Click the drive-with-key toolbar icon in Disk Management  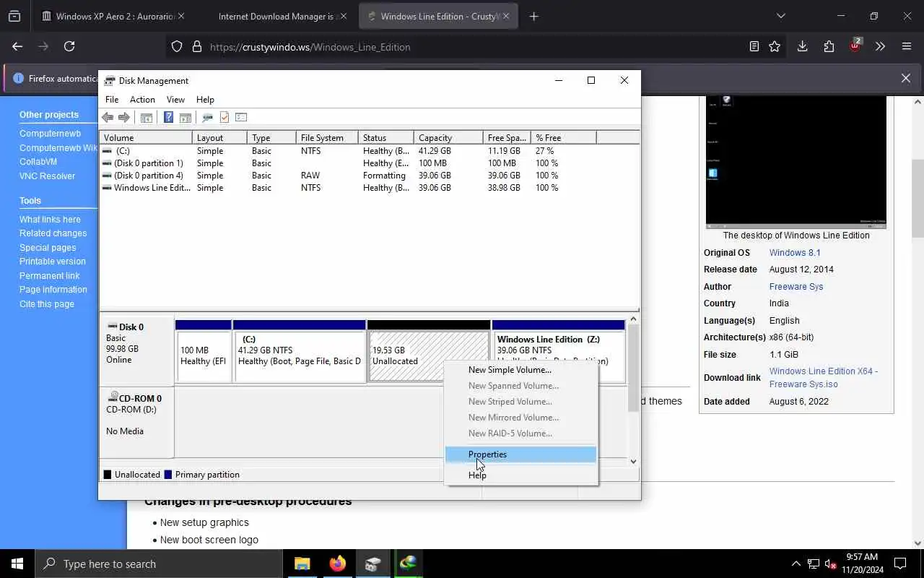pyautogui.click(x=207, y=117)
